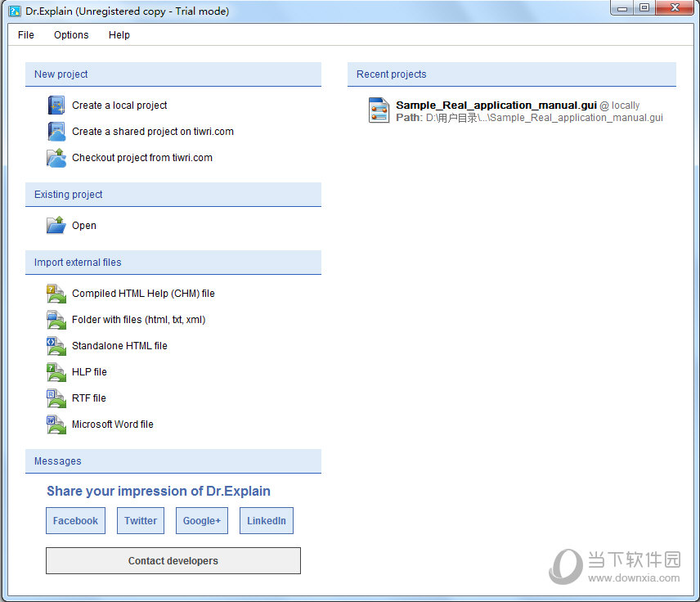
Task: Open the File menu
Action: (x=26, y=35)
